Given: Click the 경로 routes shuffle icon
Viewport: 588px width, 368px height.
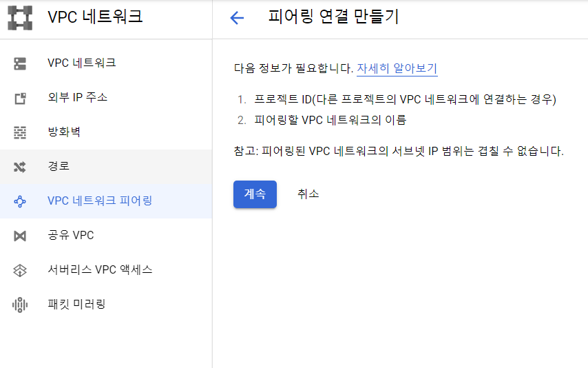Looking at the screenshot, I should point(20,167).
